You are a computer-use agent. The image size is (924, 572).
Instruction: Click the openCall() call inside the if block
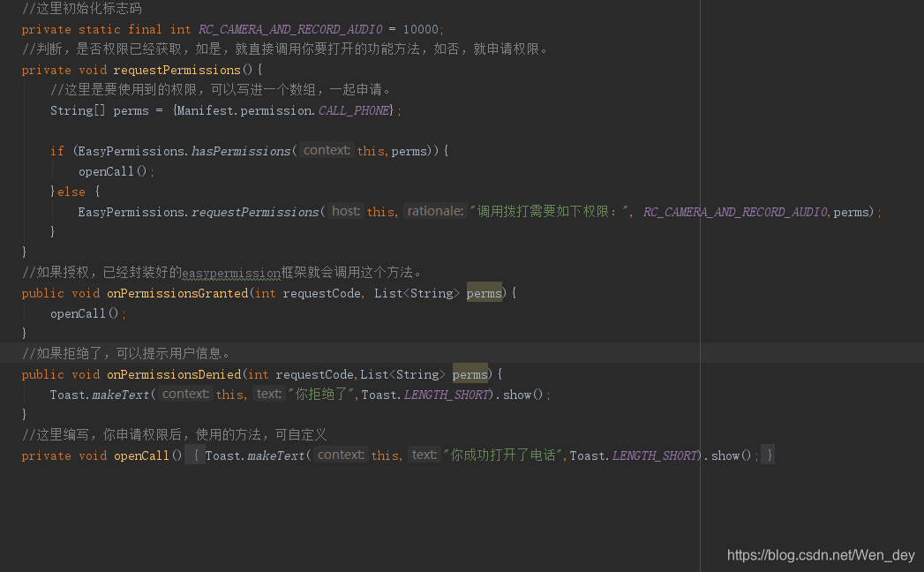pos(113,171)
